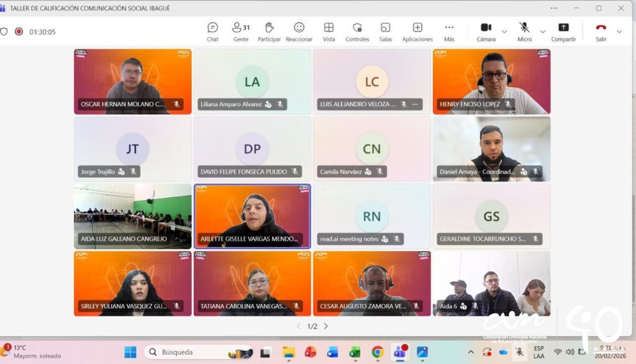This screenshot has width=636, height=364.
Task: Leave the meeting with Salir
Action: [601, 31]
